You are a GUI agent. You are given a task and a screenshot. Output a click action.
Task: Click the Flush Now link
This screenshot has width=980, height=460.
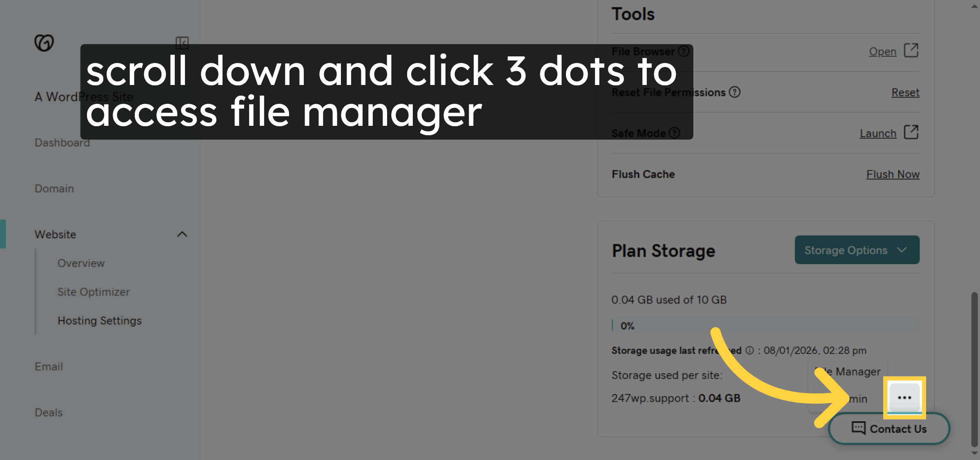(x=892, y=174)
